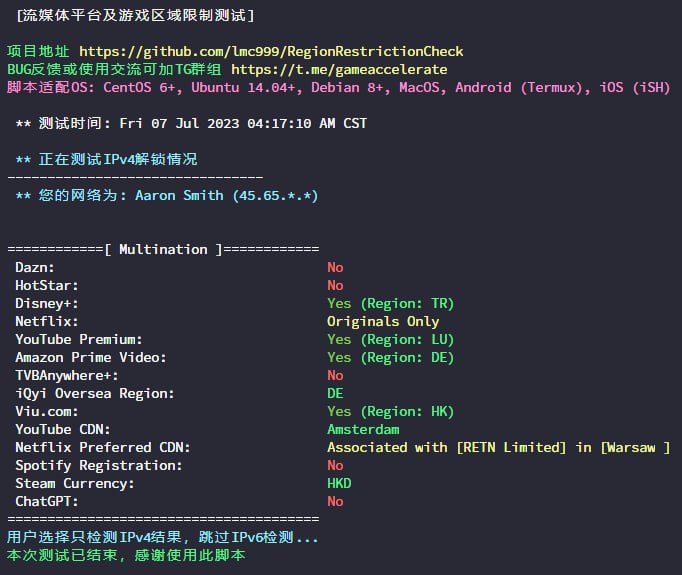682x575 pixels.
Task: Click the test time line text
Action: pyautogui.click(x=191, y=123)
